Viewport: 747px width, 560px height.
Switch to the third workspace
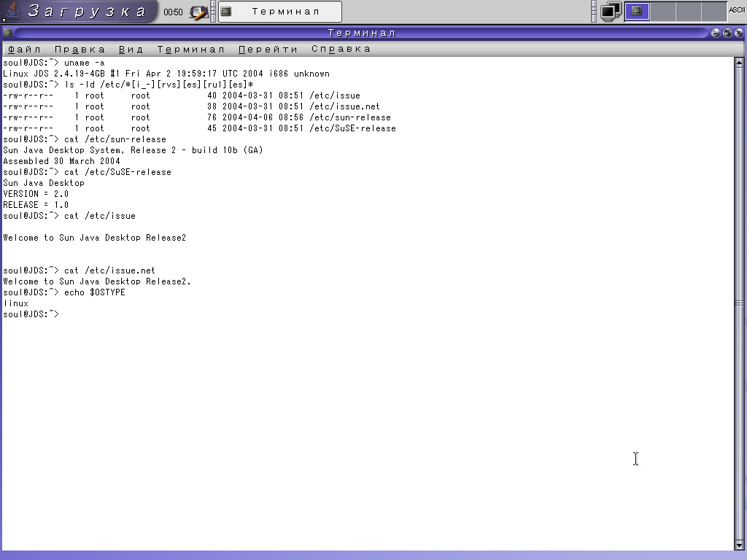tap(689, 12)
